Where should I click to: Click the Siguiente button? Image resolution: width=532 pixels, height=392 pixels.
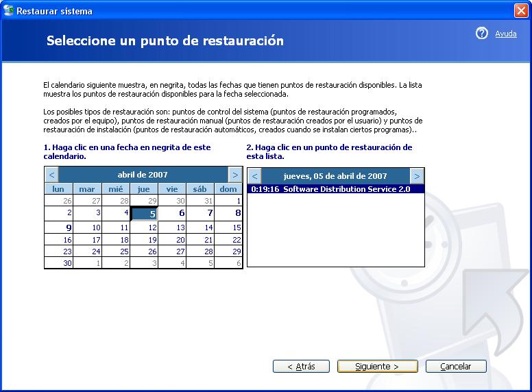tap(376, 367)
